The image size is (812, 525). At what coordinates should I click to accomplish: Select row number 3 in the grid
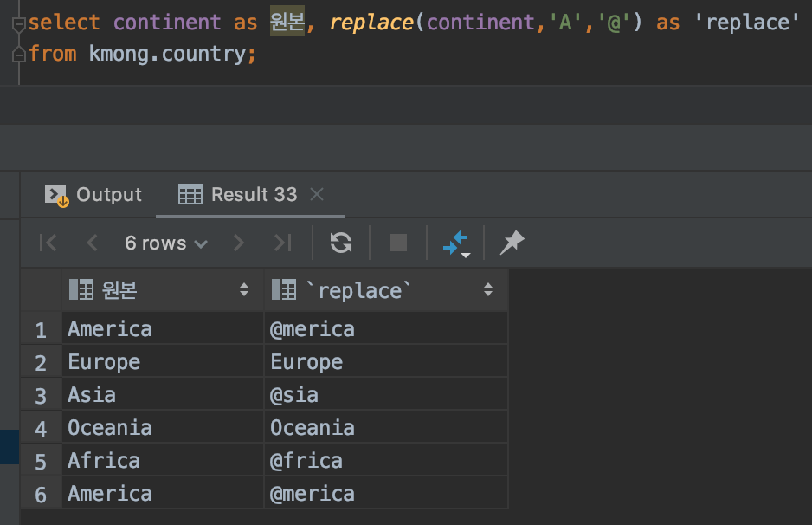coord(41,396)
